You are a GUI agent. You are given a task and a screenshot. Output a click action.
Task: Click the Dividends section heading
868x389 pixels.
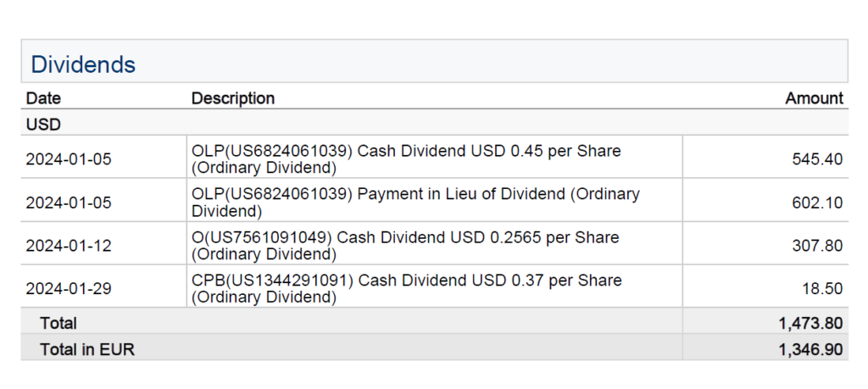83,64
